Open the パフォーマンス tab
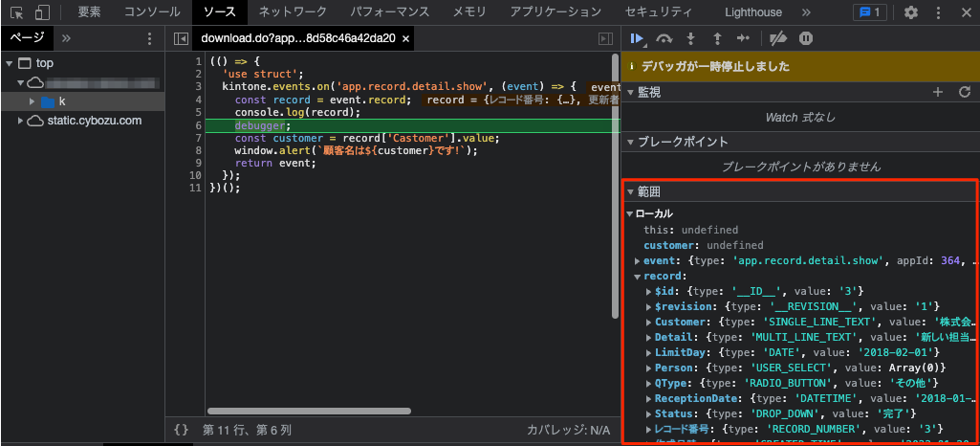The image size is (980, 446). point(389,11)
